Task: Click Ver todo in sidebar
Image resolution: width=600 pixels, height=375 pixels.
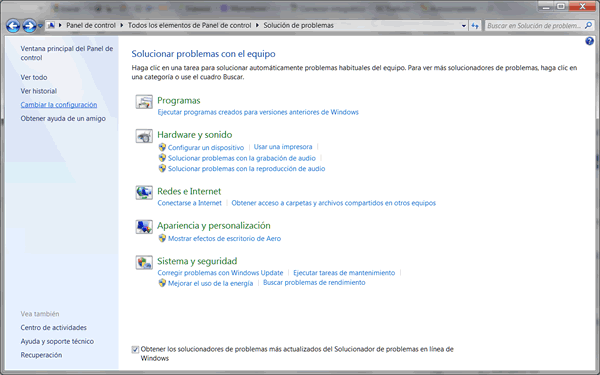Action: pyautogui.click(x=34, y=77)
